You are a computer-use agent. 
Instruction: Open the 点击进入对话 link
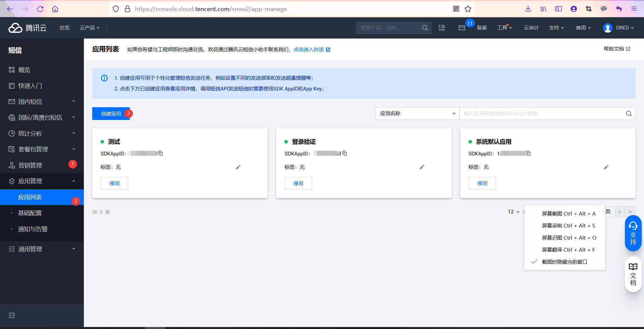click(x=312, y=50)
